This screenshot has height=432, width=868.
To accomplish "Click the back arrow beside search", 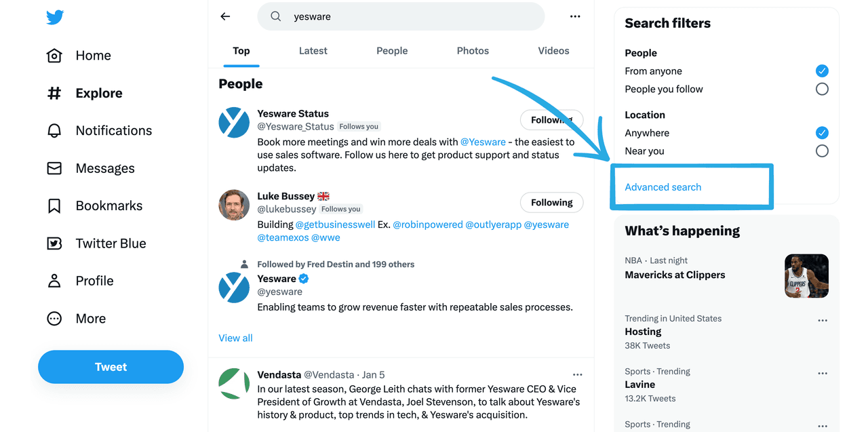I will point(226,17).
